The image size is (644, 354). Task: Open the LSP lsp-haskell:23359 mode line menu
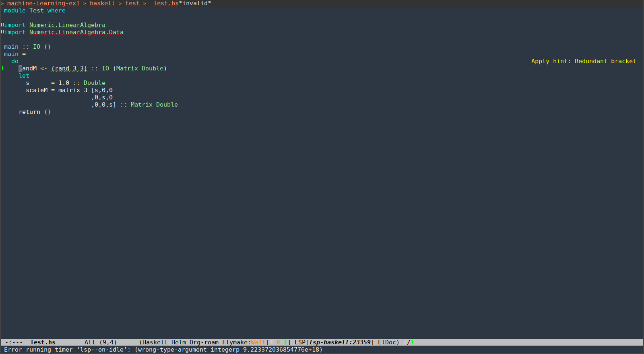pos(334,342)
